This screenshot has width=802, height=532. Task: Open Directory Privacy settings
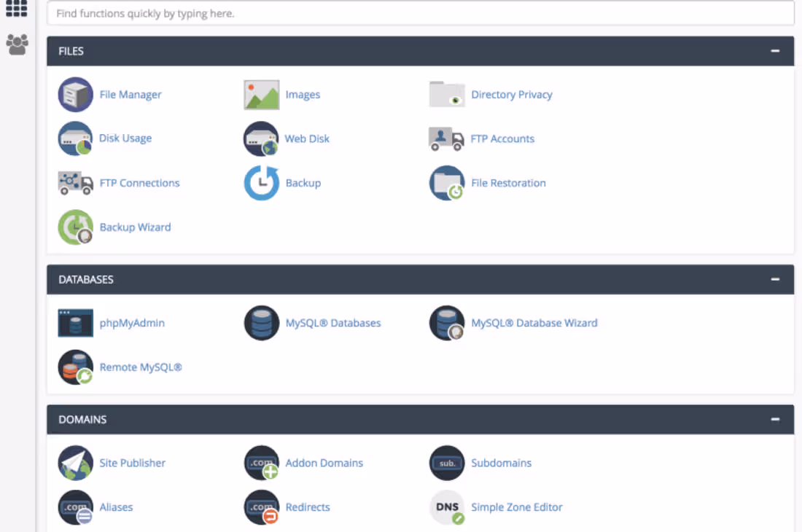pyautogui.click(x=511, y=94)
